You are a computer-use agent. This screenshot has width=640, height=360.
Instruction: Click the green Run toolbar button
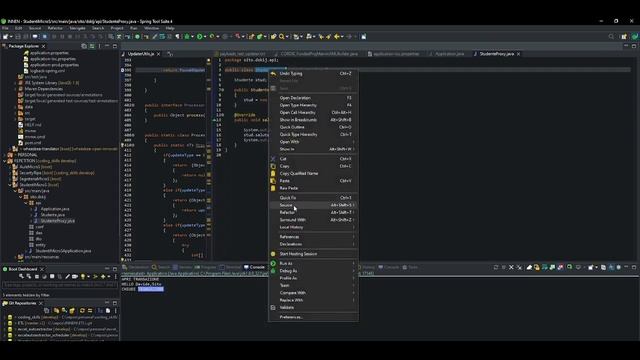(200, 37)
